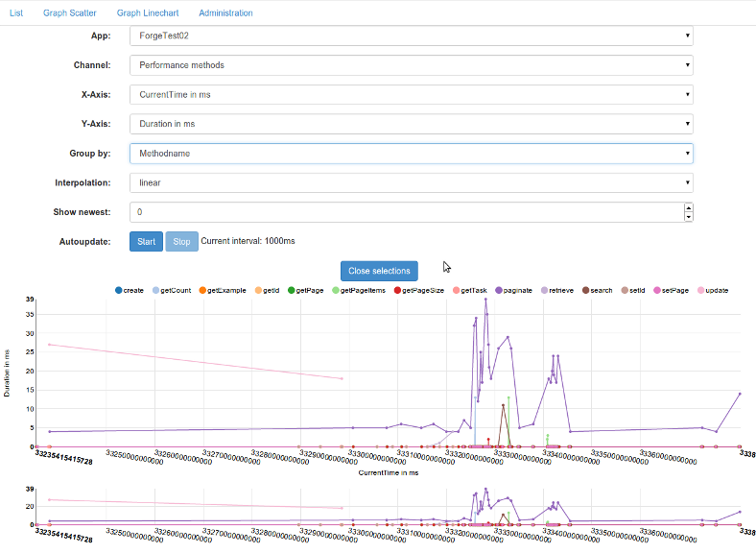Increase Show newest with up stepper

[689, 208]
